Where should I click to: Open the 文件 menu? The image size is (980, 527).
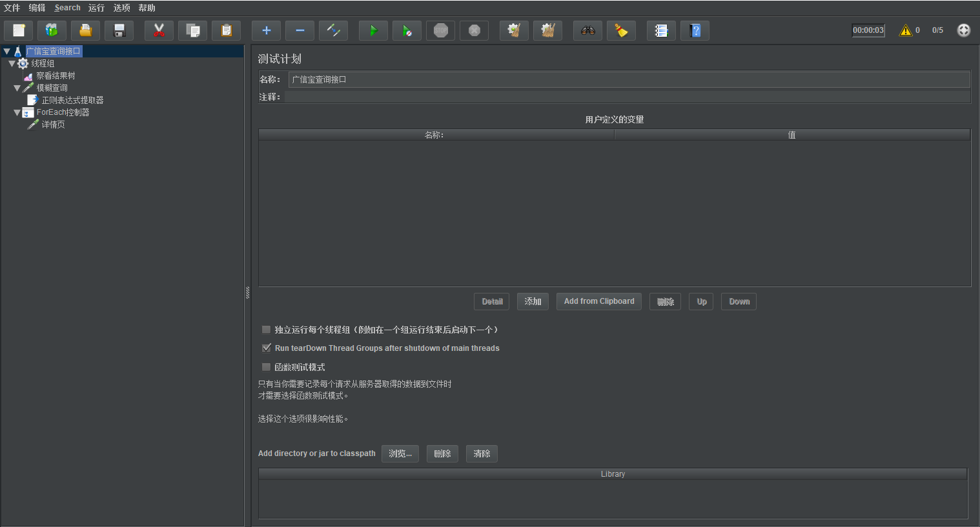[x=12, y=8]
